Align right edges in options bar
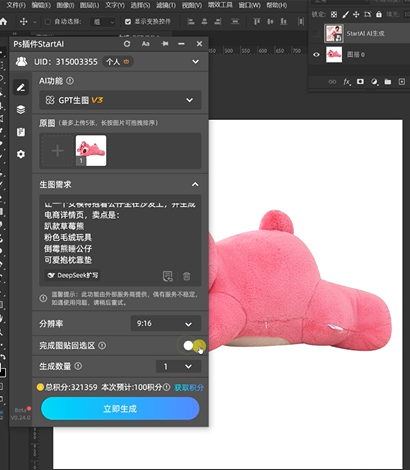 pyautogui.click(x=218, y=22)
